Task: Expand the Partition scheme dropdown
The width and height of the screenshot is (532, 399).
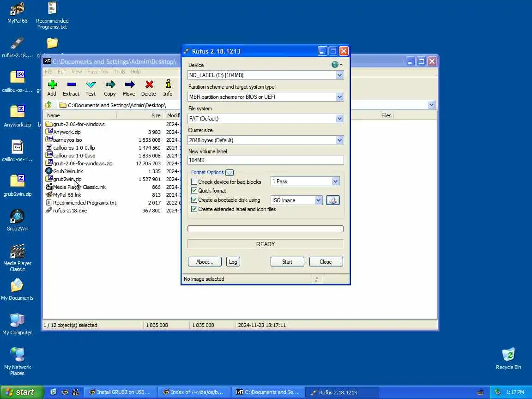Action: pyautogui.click(x=339, y=97)
